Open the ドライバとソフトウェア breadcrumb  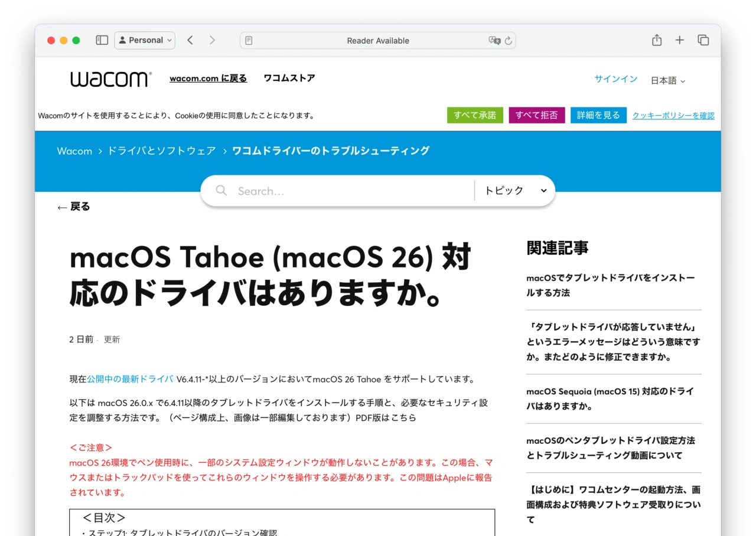161,151
